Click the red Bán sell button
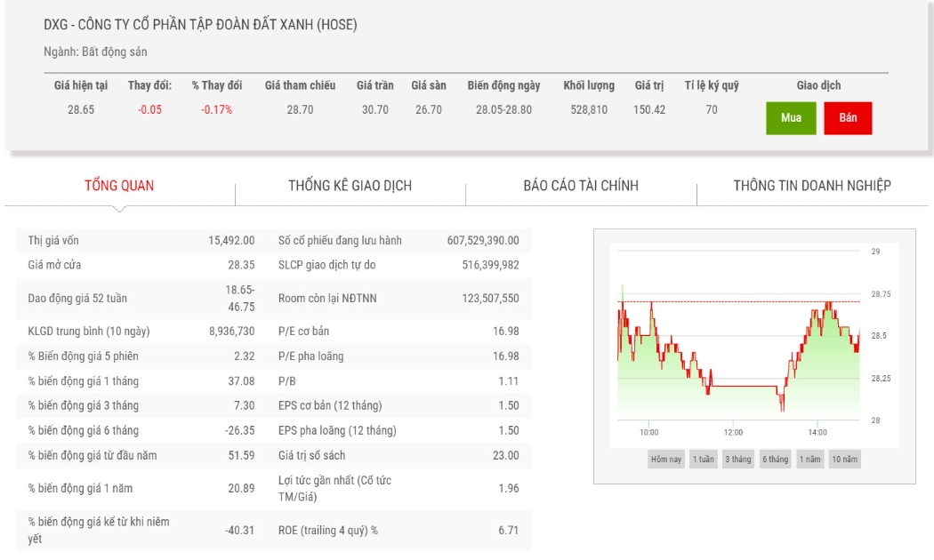The image size is (934, 560). pyautogui.click(x=848, y=118)
